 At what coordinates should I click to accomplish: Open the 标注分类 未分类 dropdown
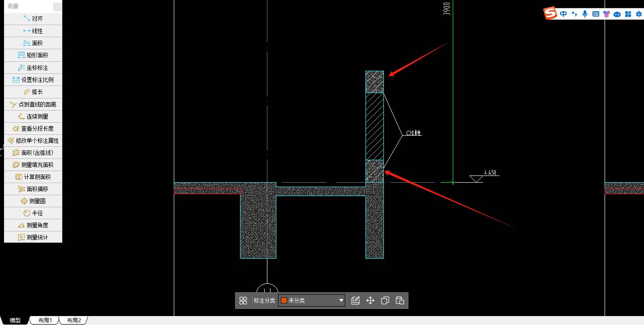(312, 300)
